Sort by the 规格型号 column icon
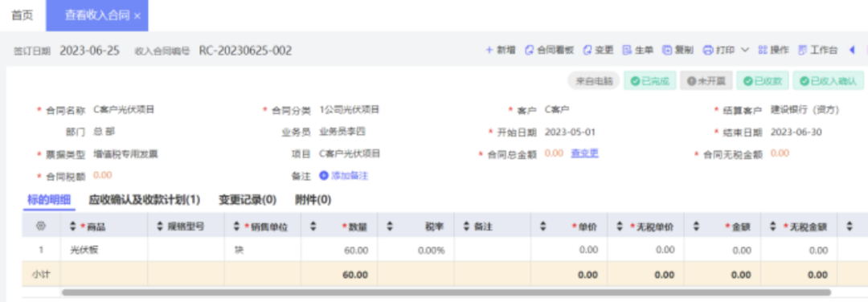The height and width of the screenshot is (302, 868). [x=160, y=226]
